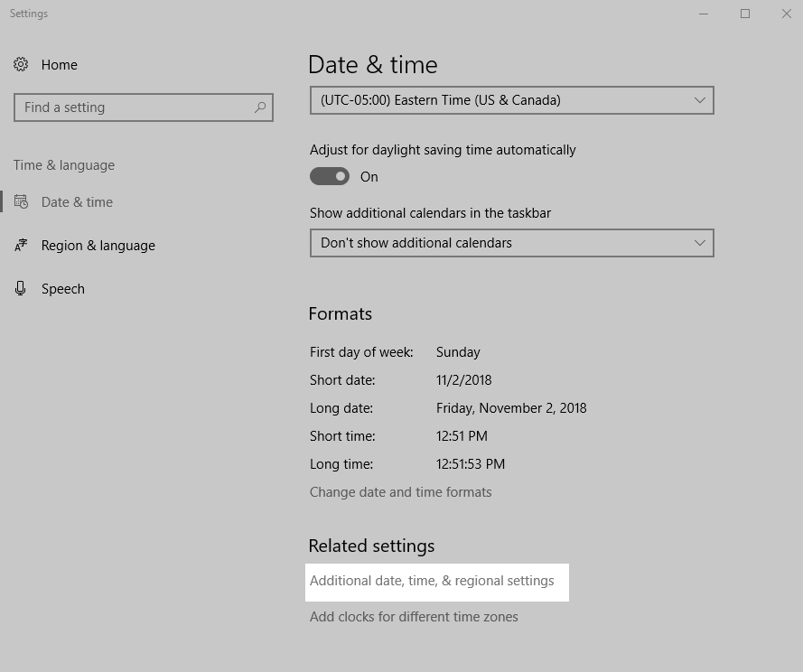Click the chevron beside "Don't show additional calendars"

pos(699,243)
